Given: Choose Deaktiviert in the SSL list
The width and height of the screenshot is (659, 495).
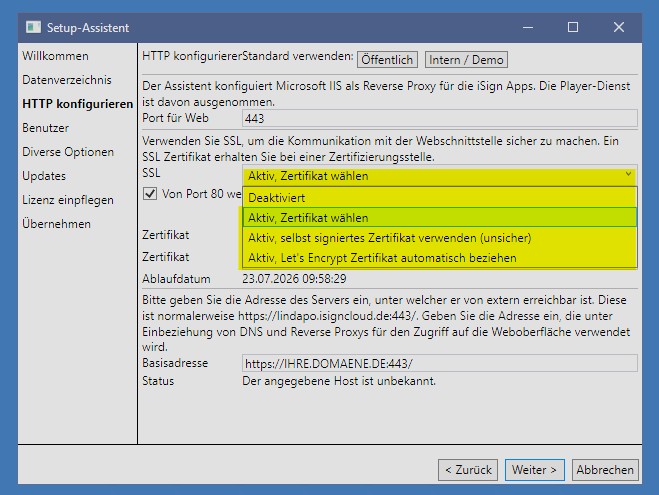Looking at the screenshot, I should (x=440, y=197).
